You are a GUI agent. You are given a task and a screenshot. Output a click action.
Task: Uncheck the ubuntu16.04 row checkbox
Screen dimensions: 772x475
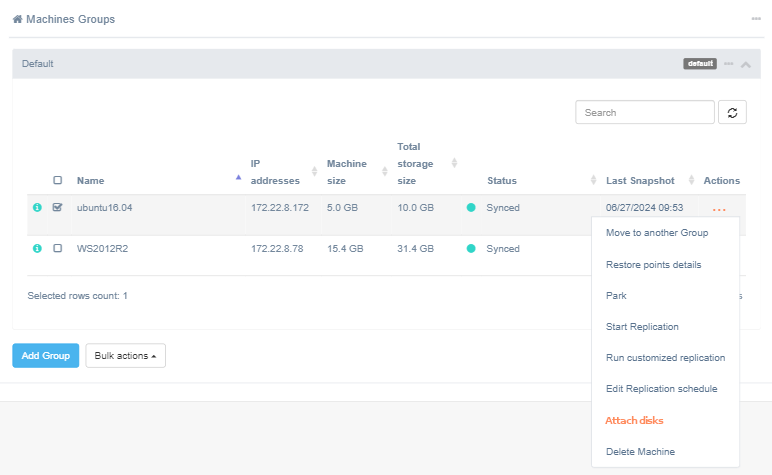pyautogui.click(x=57, y=208)
